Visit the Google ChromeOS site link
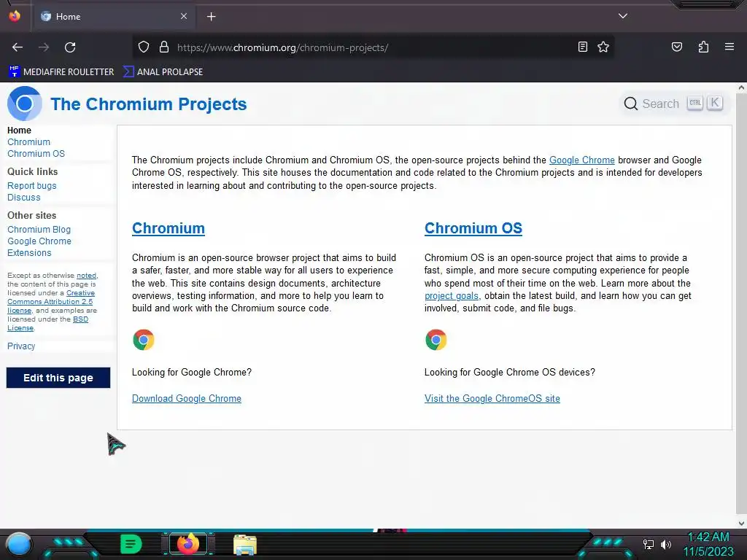This screenshot has height=560, width=747. 492,399
